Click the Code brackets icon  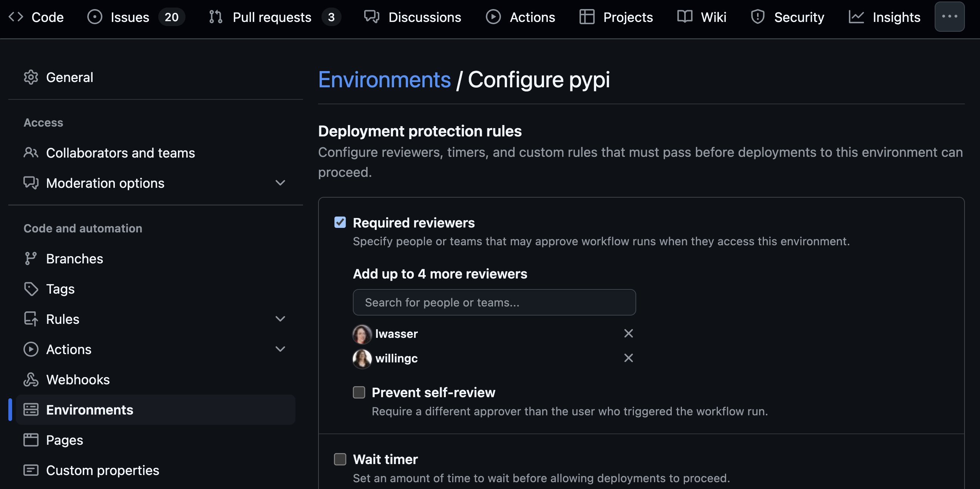click(x=16, y=17)
